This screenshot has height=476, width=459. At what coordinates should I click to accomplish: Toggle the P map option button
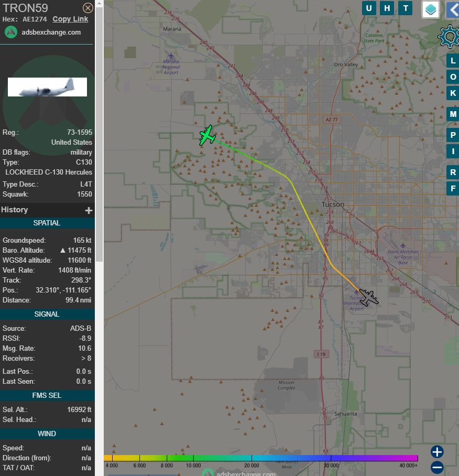[453, 135]
